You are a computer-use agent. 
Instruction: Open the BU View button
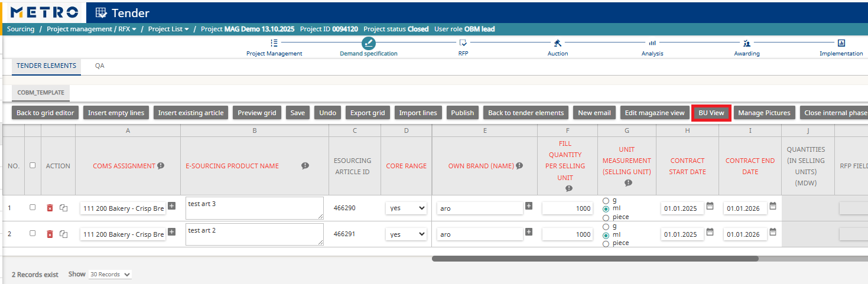click(711, 113)
